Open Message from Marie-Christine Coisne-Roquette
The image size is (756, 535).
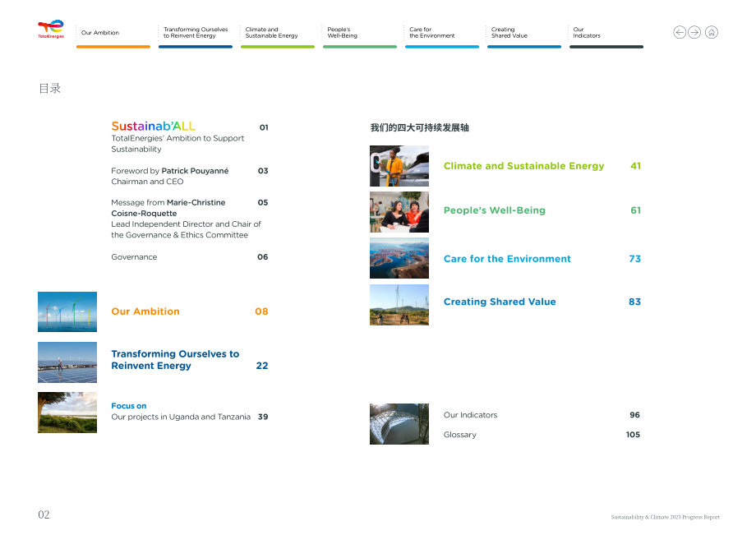(186, 219)
